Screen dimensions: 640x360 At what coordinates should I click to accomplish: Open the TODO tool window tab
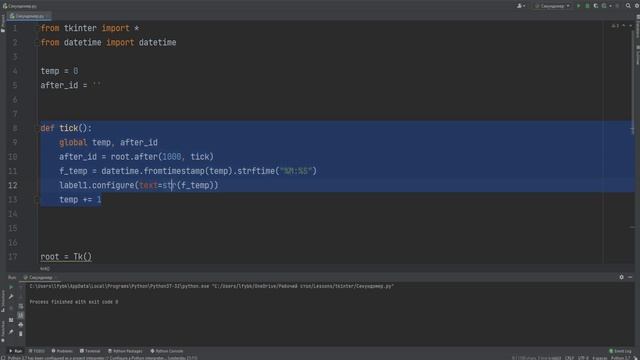(37, 351)
